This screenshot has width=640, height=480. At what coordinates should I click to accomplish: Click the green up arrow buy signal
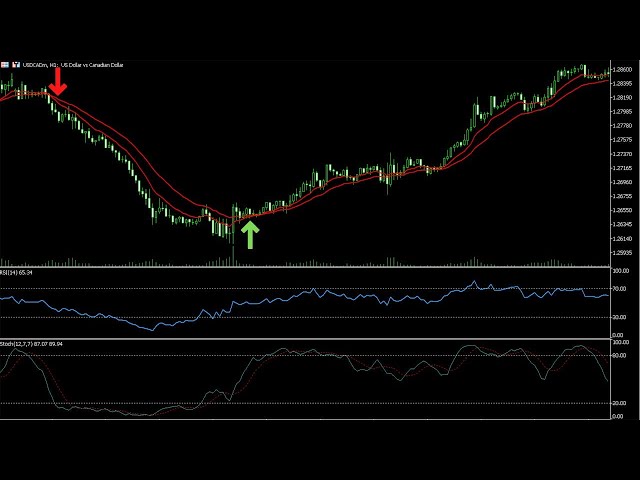(249, 234)
